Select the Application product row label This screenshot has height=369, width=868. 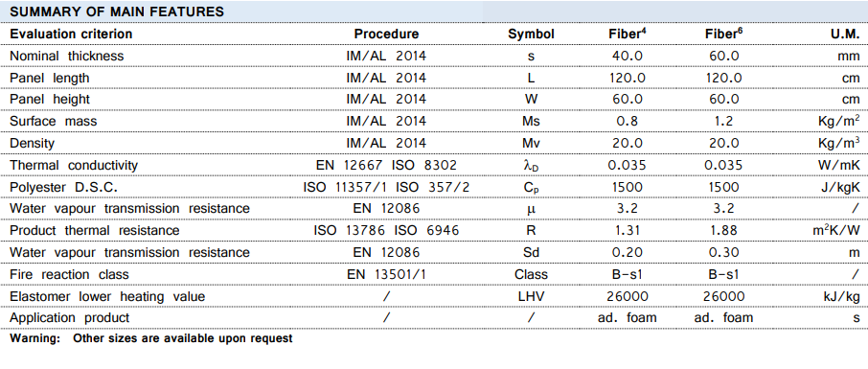pyautogui.click(x=70, y=318)
